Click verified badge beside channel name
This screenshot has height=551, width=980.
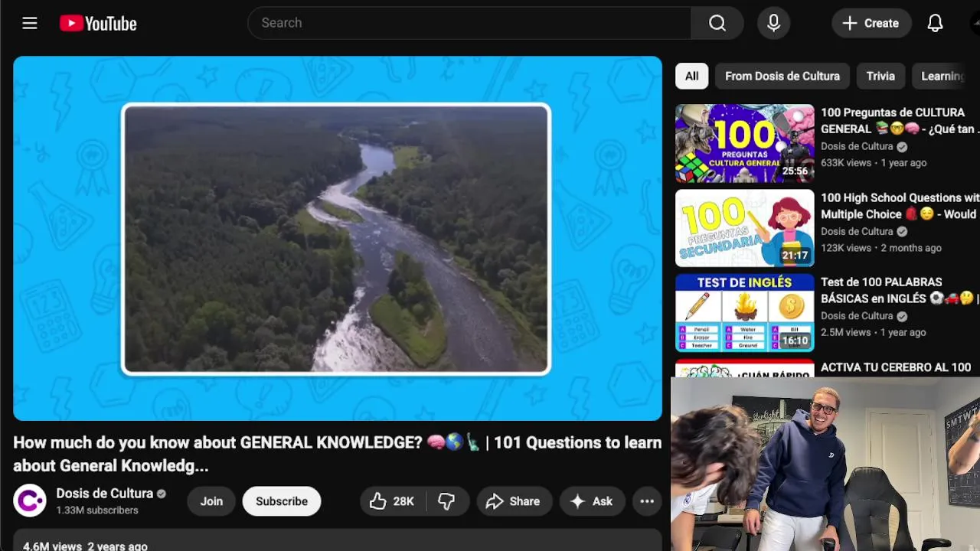[162, 494]
